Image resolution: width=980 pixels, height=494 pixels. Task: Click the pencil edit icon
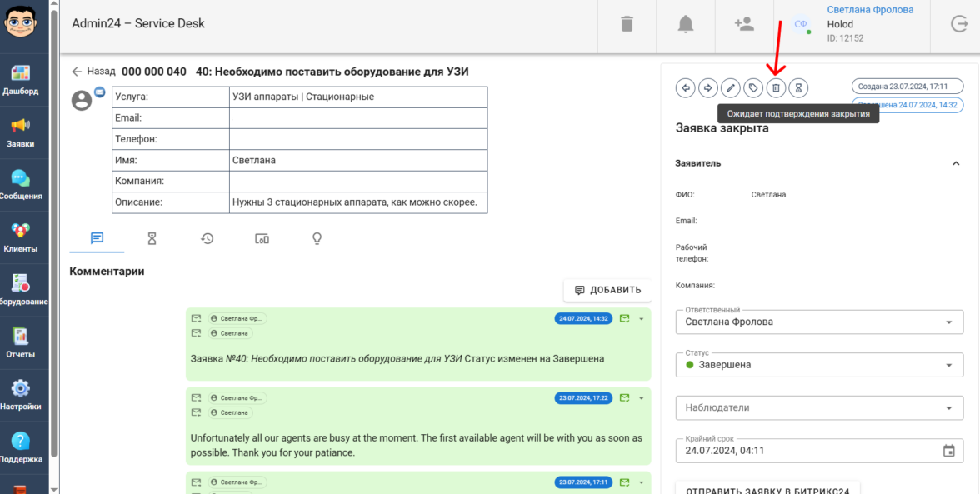pyautogui.click(x=731, y=87)
